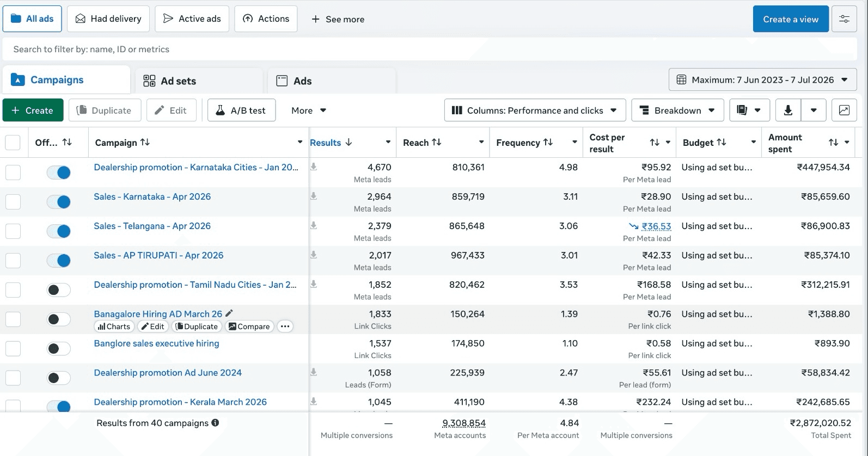Click download icon in Dealership Karnataka Cities results
This screenshot has height=456, width=868.
point(314,167)
